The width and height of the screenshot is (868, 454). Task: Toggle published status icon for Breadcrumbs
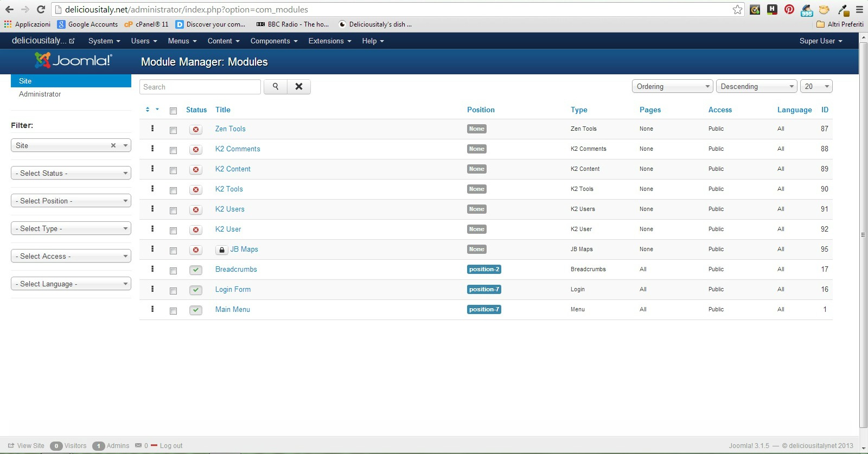point(196,270)
